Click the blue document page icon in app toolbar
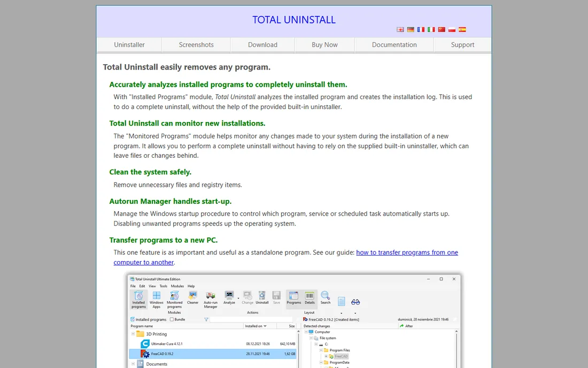Image resolution: width=588 pixels, height=368 pixels. tap(341, 301)
